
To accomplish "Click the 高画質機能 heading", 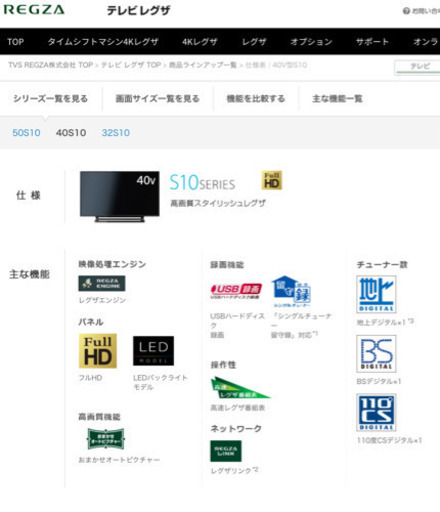I will (99, 417).
